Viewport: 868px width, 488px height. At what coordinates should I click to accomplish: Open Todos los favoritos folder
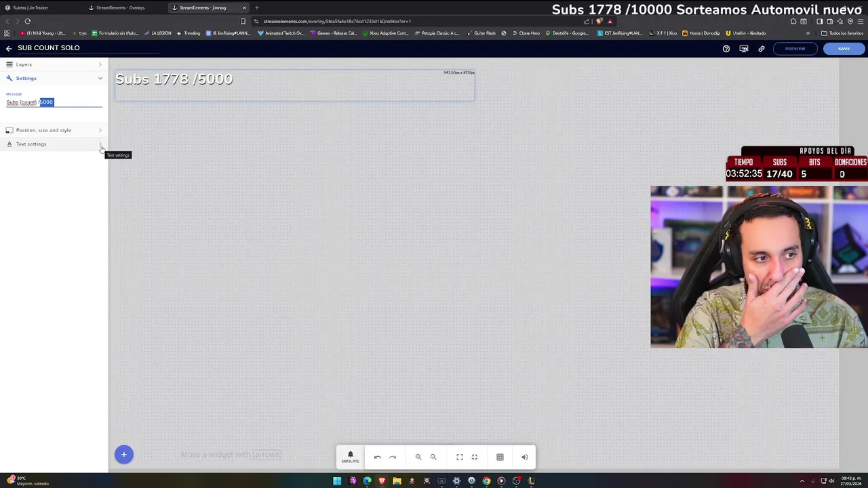click(x=842, y=33)
